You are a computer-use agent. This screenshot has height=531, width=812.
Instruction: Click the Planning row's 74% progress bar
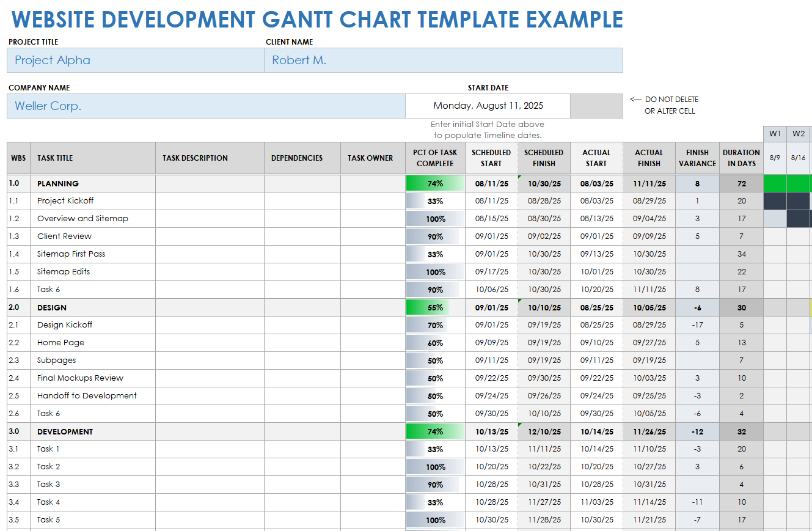point(435,183)
